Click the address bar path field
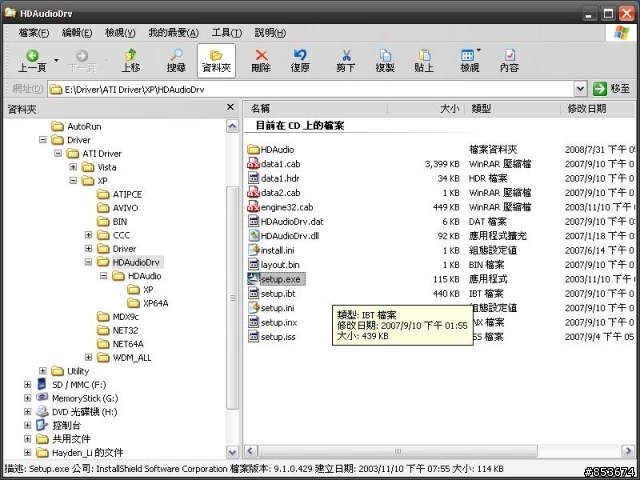Viewport: 640px width, 480px height. tap(311, 89)
